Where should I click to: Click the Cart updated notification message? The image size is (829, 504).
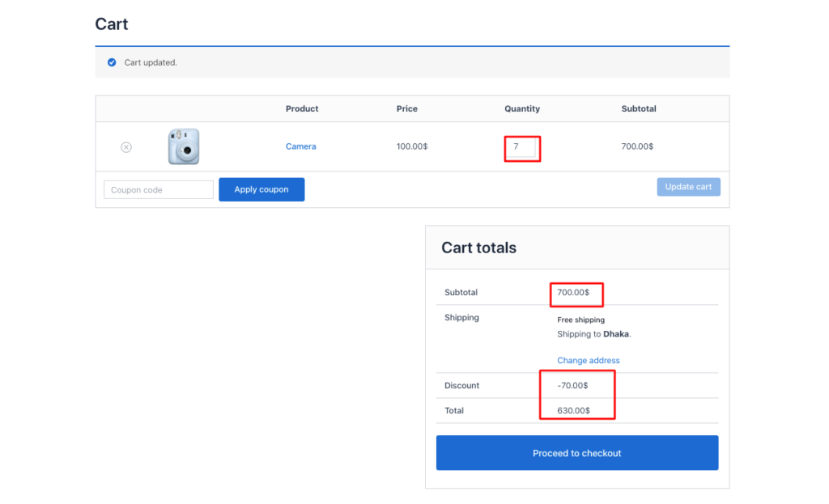click(x=151, y=62)
